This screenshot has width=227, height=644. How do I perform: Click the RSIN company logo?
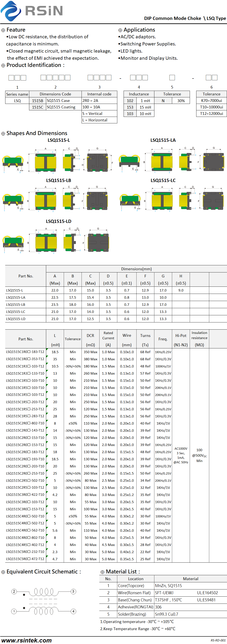tap(32, 11)
